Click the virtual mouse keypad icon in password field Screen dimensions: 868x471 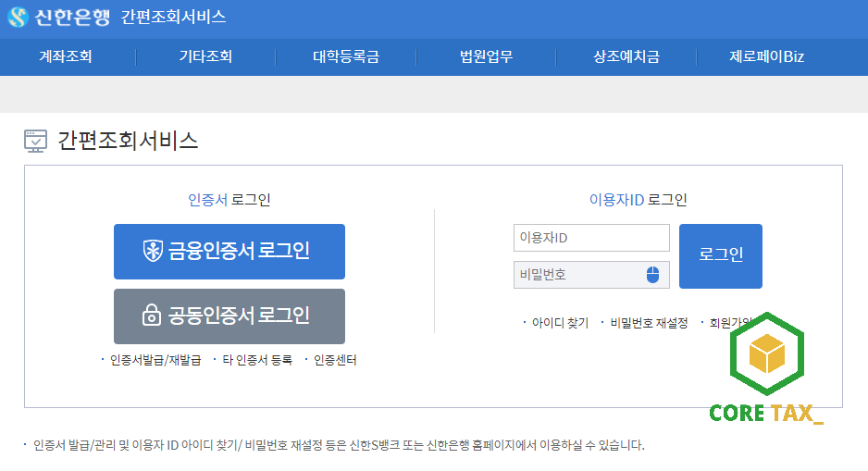652,275
